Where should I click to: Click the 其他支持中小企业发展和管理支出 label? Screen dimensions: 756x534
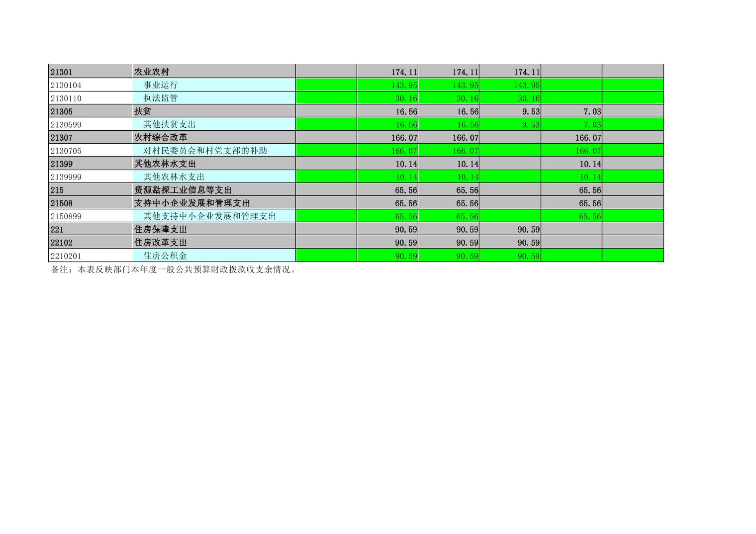(210, 216)
